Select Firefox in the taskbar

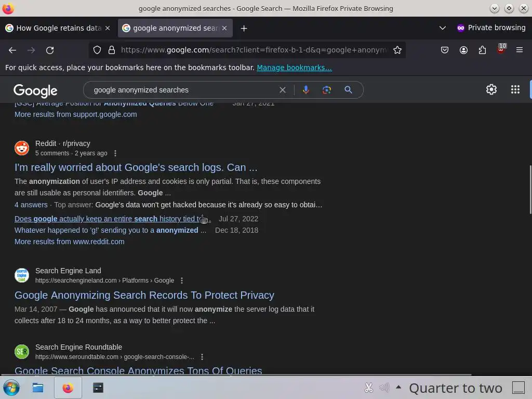click(x=68, y=388)
